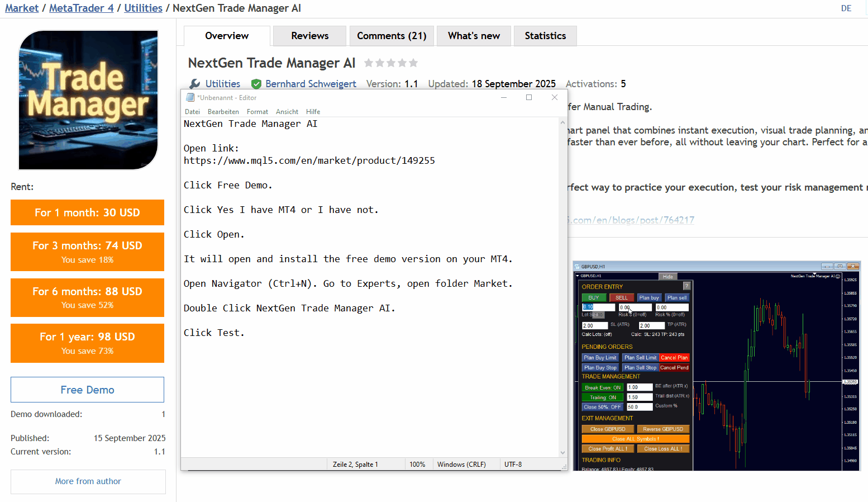This screenshot has width=868, height=502.
Task: Open the GBPUSD chart screenshot thumbnail
Action: click(x=717, y=366)
